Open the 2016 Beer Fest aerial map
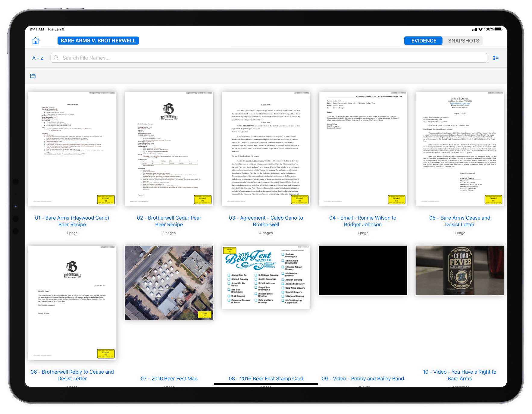 [x=169, y=283]
